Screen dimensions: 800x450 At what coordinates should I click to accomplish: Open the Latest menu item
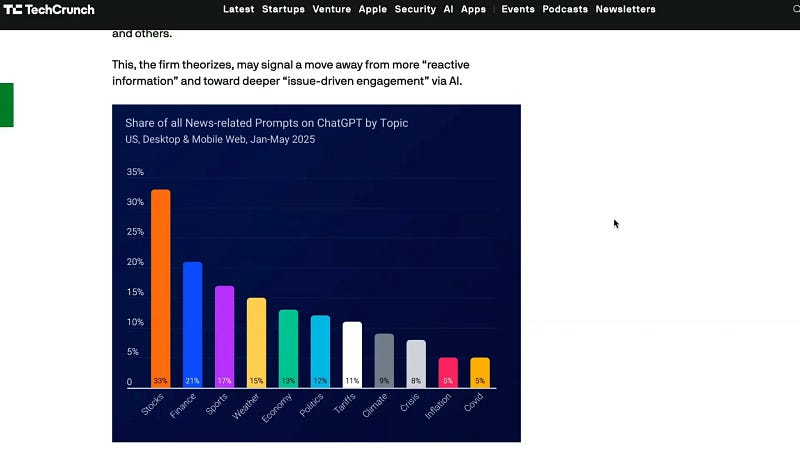point(238,9)
